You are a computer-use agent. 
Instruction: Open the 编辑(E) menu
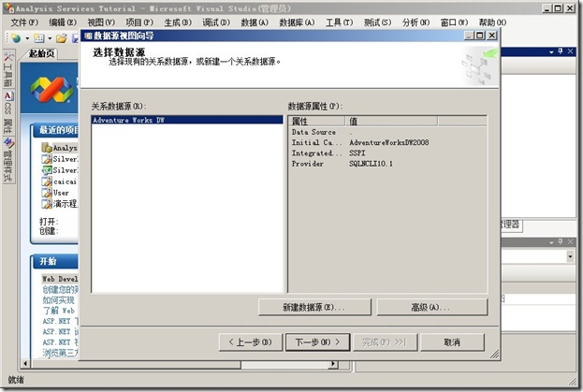point(63,22)
